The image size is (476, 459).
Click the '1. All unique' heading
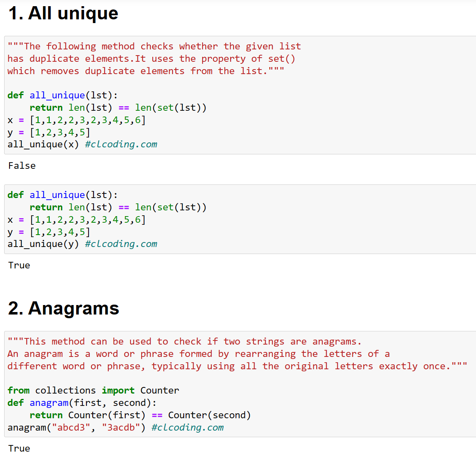[x=63, y=13]
